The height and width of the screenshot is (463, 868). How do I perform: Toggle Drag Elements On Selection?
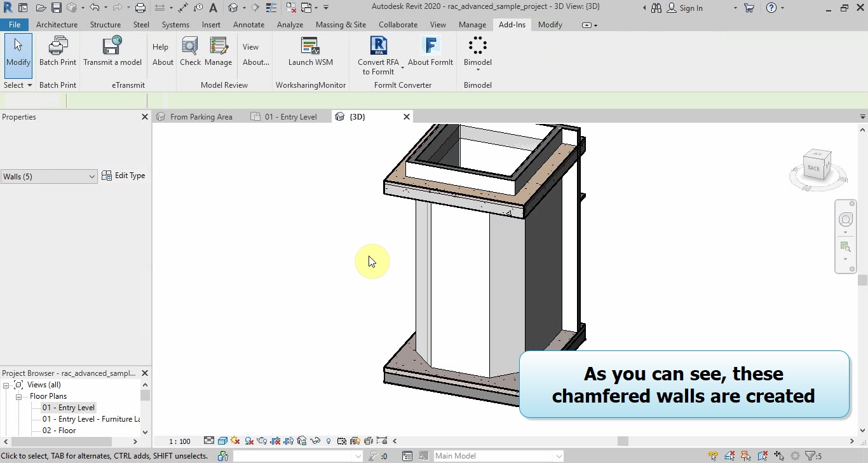point(779,455)
